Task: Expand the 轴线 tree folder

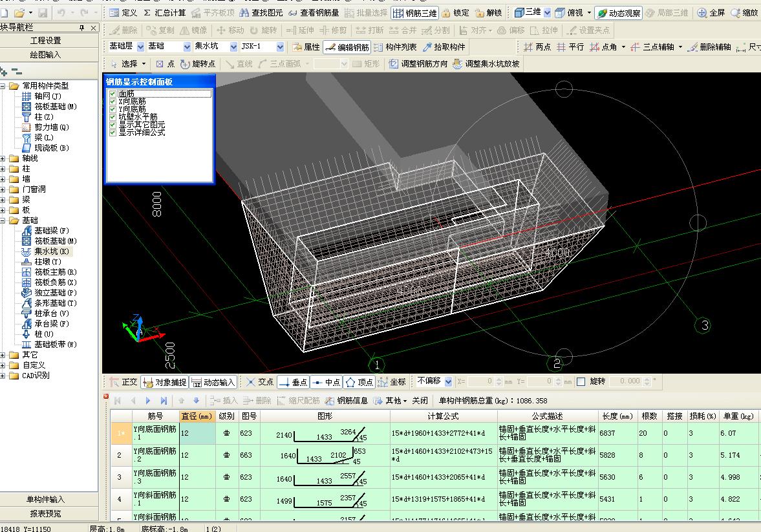Action: point(3,158)
